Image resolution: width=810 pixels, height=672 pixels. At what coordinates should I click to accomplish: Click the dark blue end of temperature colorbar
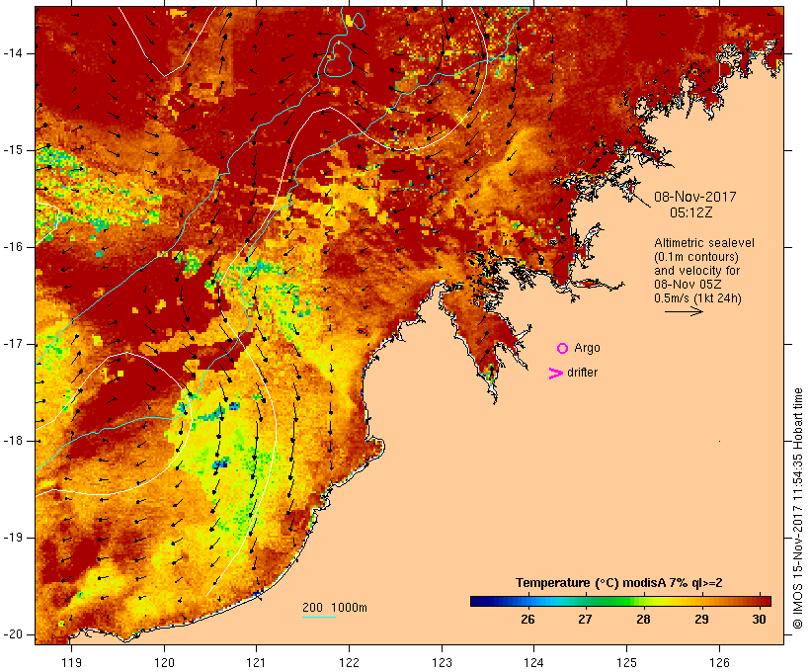[x=480, y=601]
